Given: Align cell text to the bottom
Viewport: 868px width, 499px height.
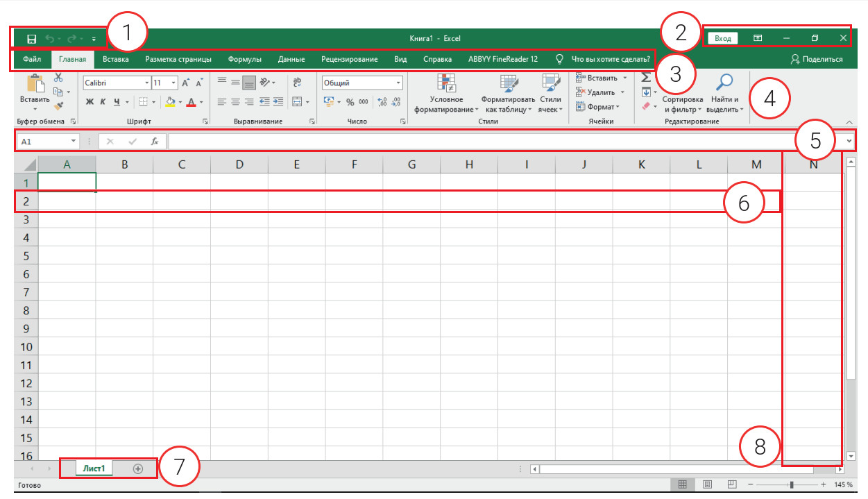Looking at the screenshot, I should click(249, 83).
